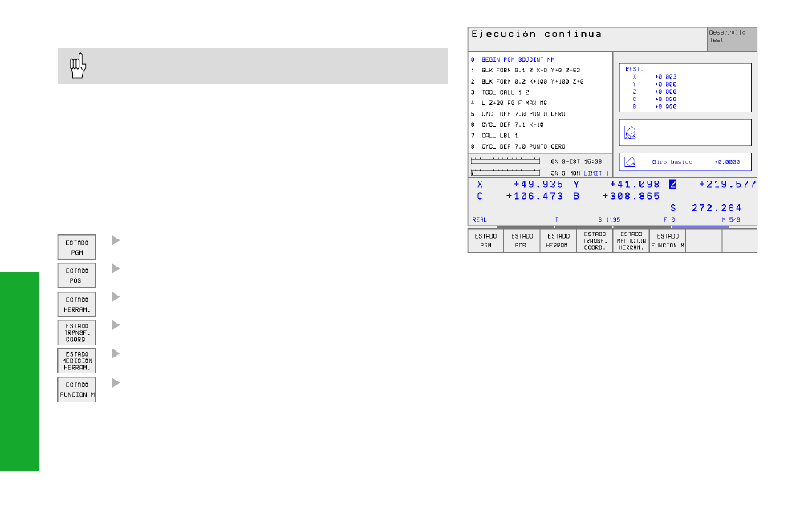Open ESTADO TRANSF. COORD. softkey in the control screen
Viewport: 812px width, 526px height.
(x=595, y=240)
